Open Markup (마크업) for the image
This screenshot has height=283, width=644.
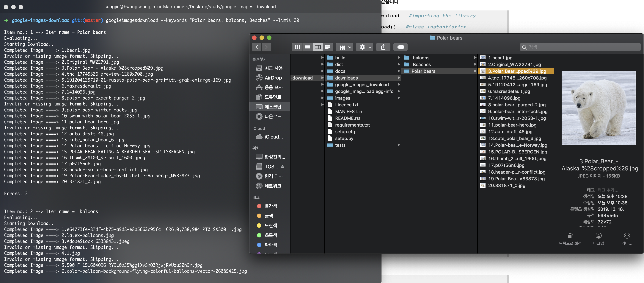[599, 239]
